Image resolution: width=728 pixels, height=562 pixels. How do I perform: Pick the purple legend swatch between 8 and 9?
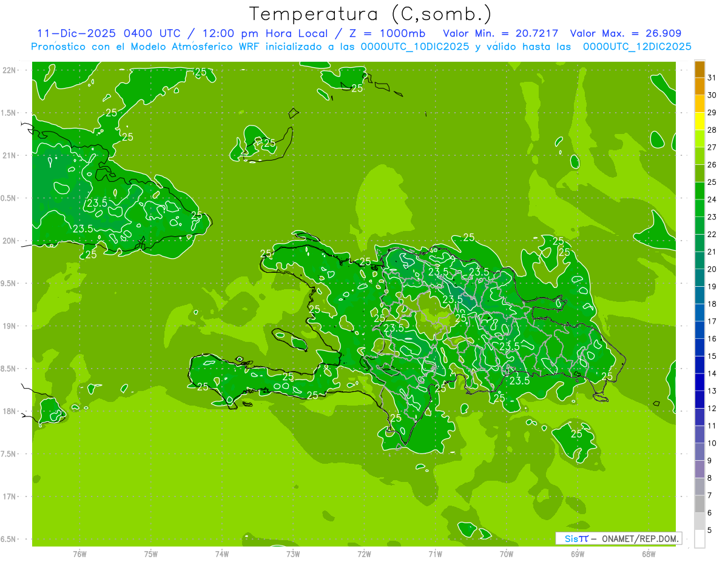[699, 469]
